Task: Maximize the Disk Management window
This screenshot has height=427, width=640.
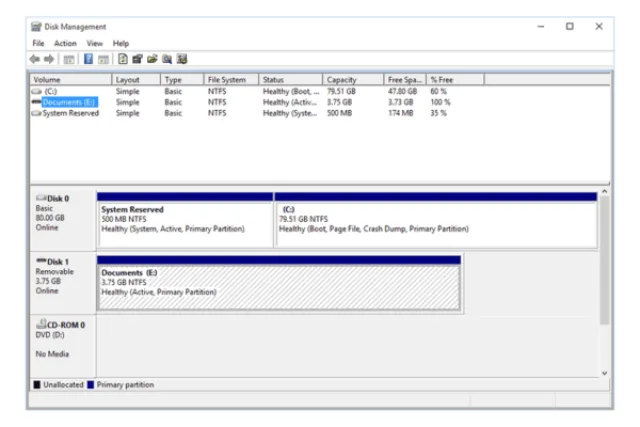Action: pos(570,27)
